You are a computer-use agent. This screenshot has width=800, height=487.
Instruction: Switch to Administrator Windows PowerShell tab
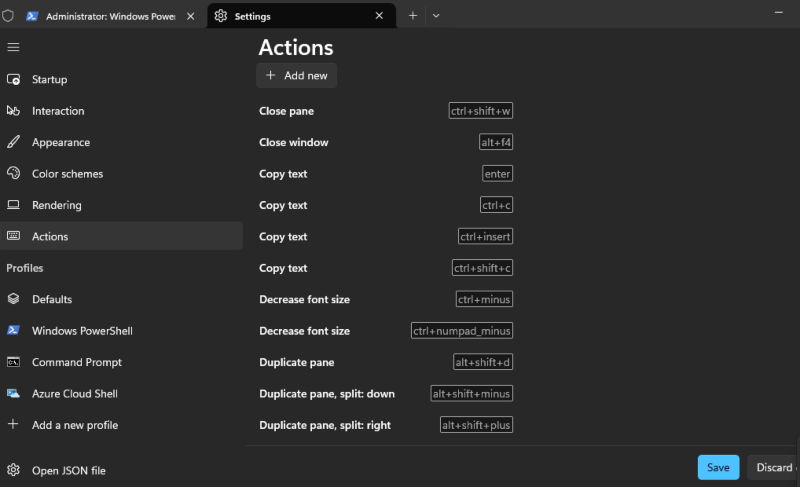pyautogui.click(x=110, y=16)
